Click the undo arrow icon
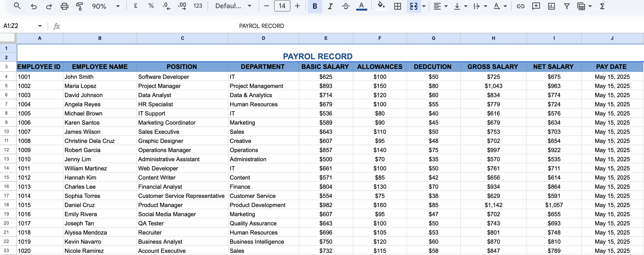The height and width of the screenshot is (255, 644). [33, 6]
